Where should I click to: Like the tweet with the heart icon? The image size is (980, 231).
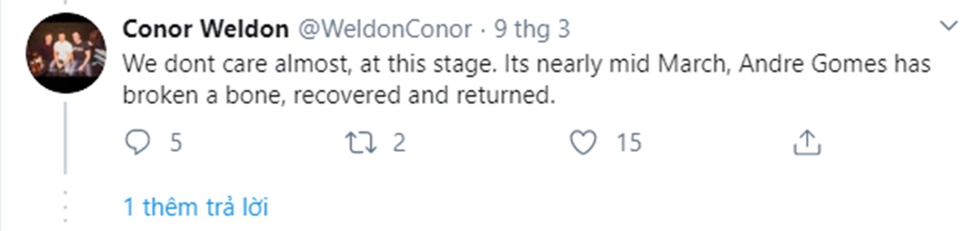(x=583, y=142)
